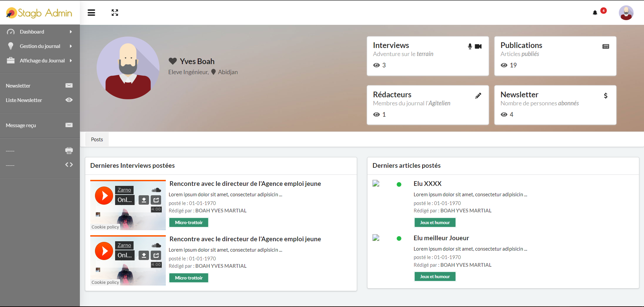
Task: Expand the Dashboard submenu arrow
Action: click(71, 32)
